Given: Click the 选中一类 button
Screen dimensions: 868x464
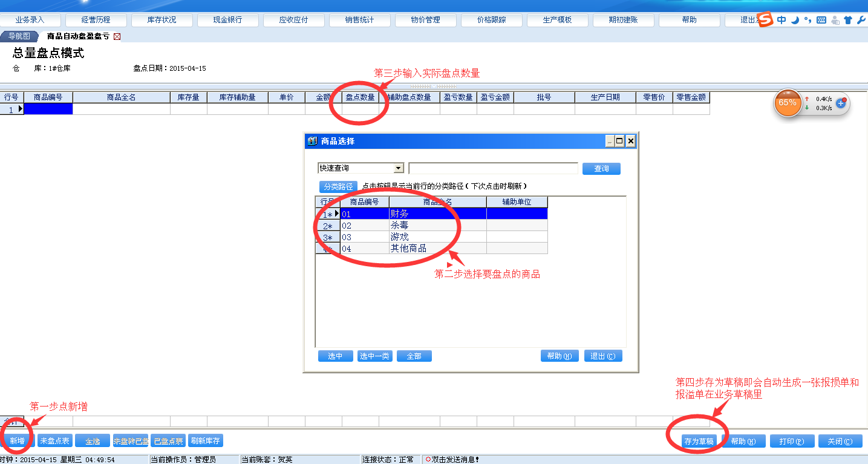Looking at the screenshot, I should point(374,356).
